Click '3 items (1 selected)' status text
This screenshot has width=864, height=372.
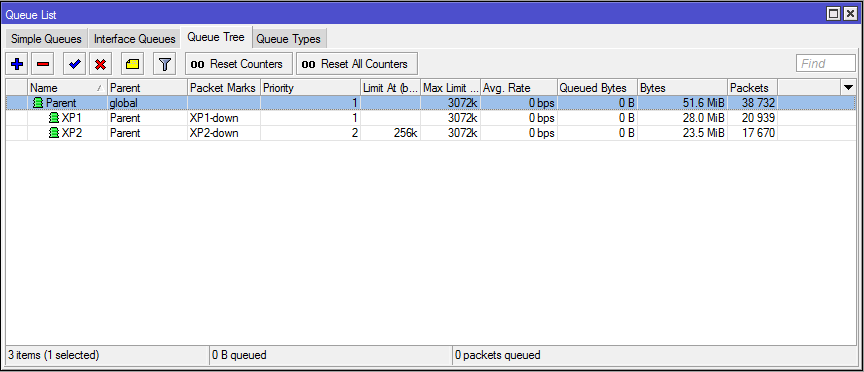[53, 355]
